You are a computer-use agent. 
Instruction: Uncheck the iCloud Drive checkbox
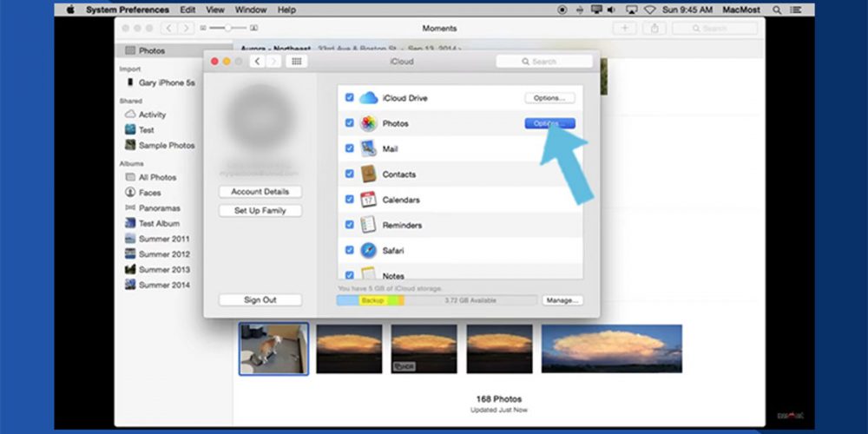point(349,98)
